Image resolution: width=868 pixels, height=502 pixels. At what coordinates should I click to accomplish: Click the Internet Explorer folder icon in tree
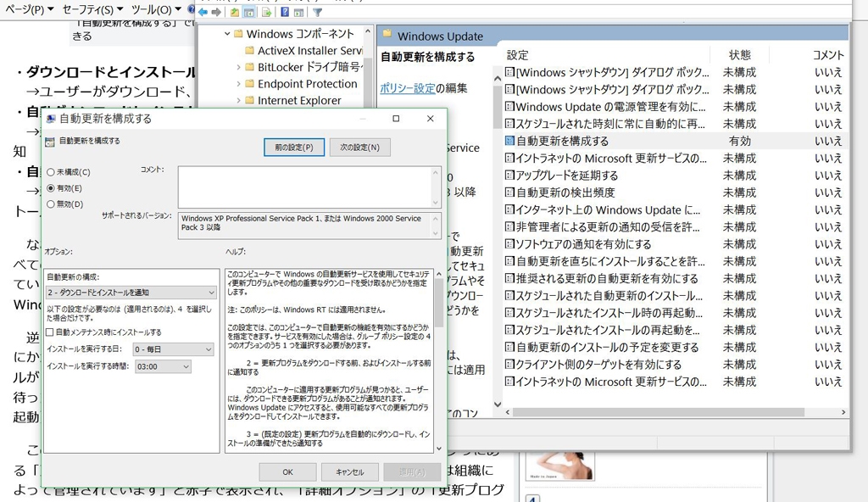point(250,100)
